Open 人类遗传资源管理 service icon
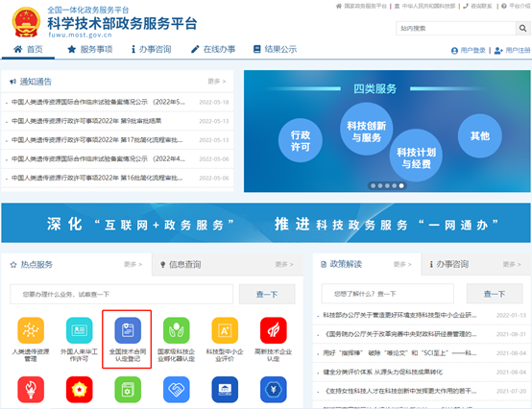532x409 pixels. pos(31,330)
